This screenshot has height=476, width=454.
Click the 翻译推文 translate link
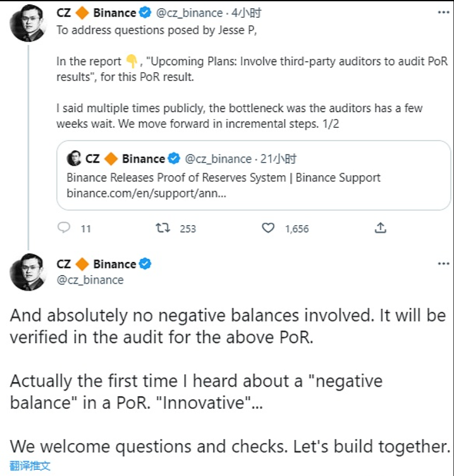(30, 467)
